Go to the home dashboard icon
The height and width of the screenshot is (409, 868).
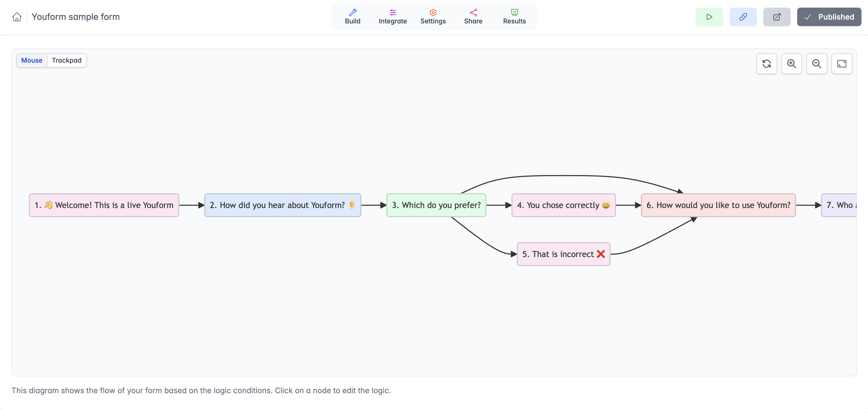pos(17,17)
